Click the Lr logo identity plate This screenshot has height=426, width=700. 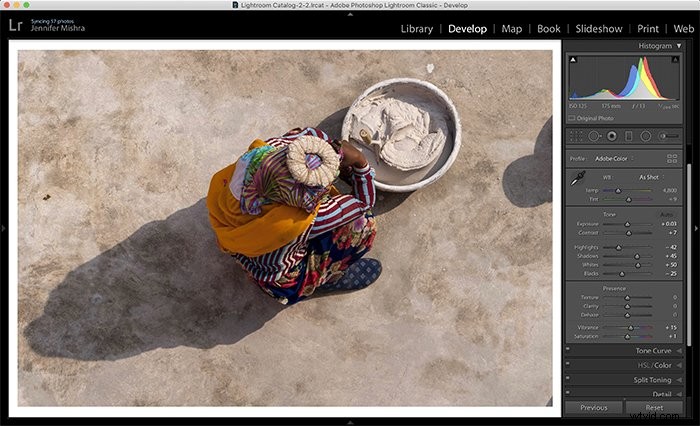[15, 25]
